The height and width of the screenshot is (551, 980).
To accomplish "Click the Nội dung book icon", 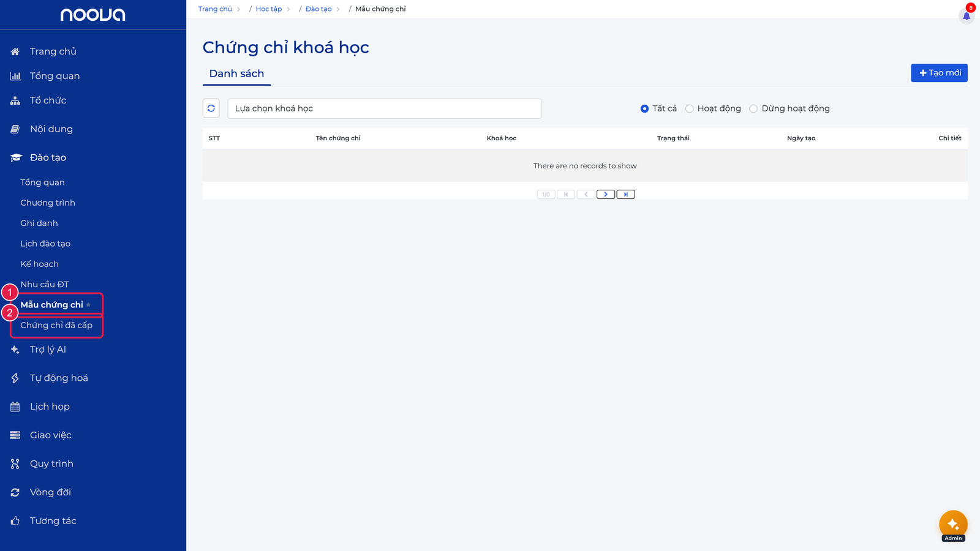I will coord(15,129).
